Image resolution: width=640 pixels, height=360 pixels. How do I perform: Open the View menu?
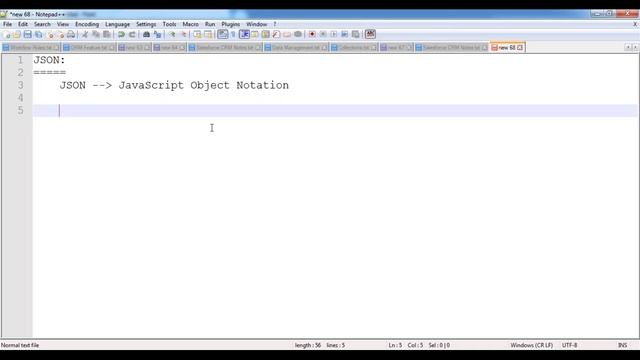pos(63,24)
